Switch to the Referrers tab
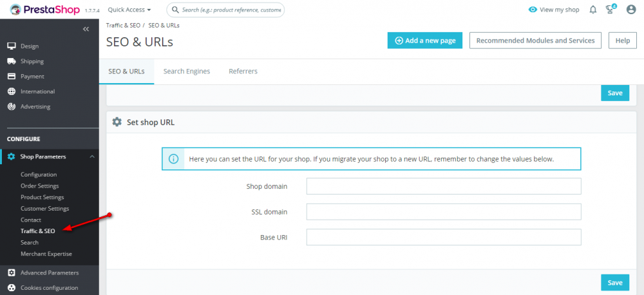The width and height of the screenshot is (644, 295). pos(243,71)
